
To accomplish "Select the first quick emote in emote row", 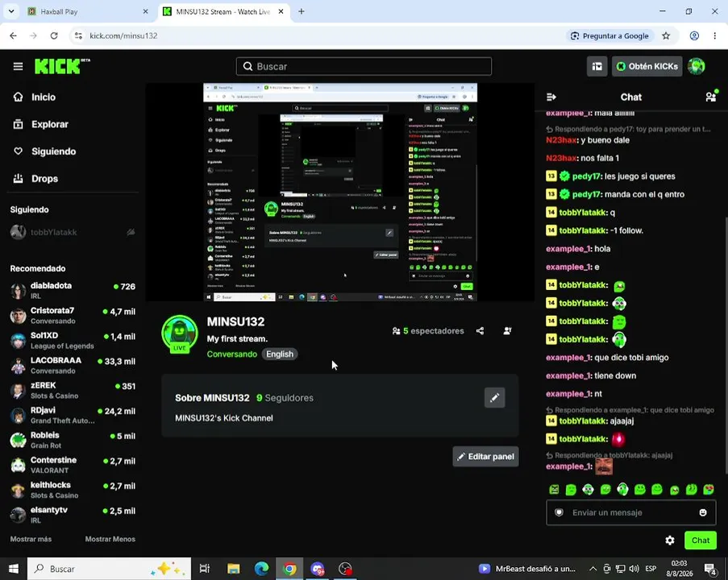I will click(x=554, y=489).
